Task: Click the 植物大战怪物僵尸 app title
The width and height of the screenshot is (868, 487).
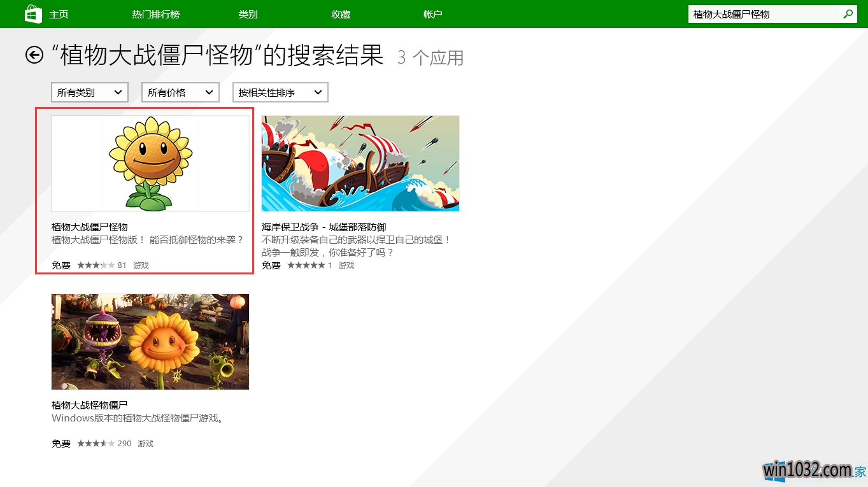Action: 90,405
